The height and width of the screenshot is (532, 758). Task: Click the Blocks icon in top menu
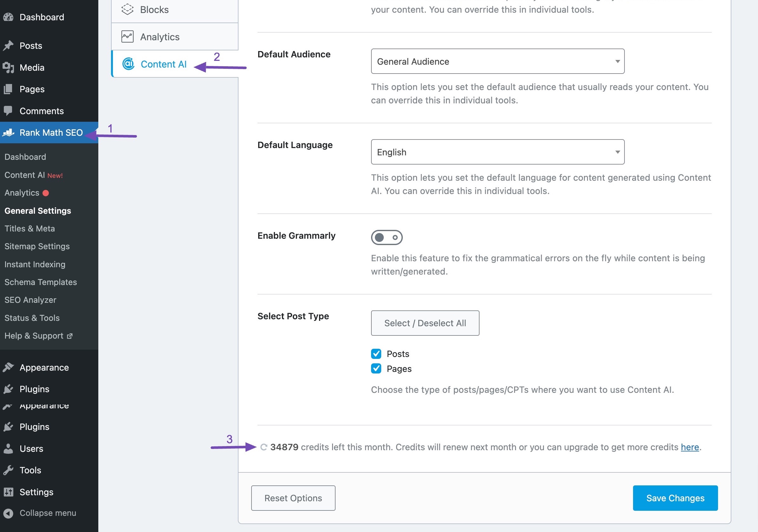127,9
